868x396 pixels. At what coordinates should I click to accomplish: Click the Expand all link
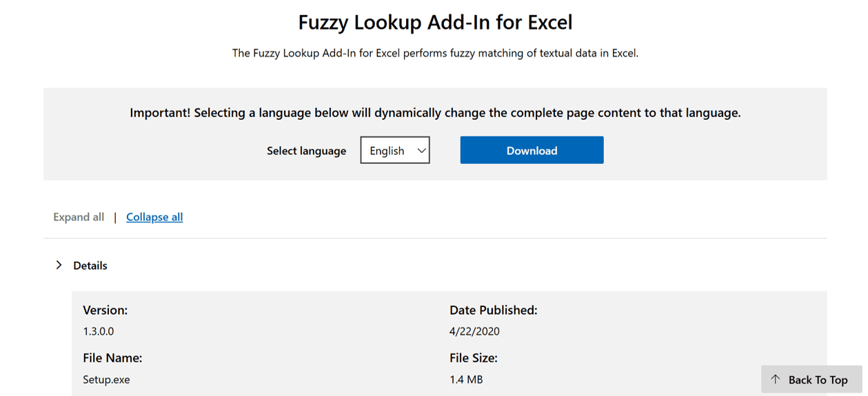[x=79, y=217]
